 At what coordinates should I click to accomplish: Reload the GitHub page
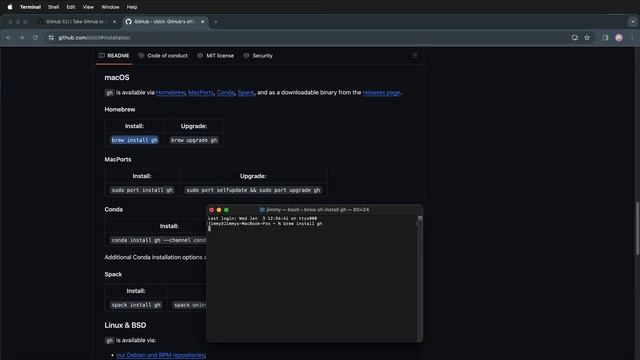tap(35, 38)
